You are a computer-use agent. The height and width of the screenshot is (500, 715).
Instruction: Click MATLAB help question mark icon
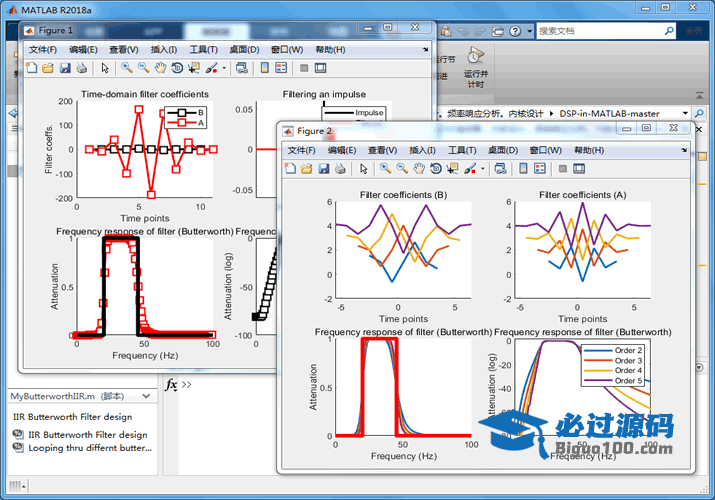(x=515, y=31)
